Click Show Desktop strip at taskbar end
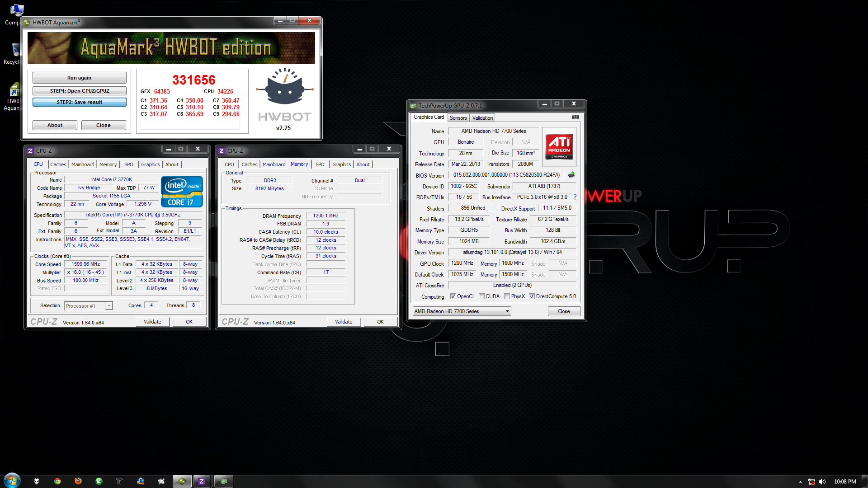 [865, 481]
